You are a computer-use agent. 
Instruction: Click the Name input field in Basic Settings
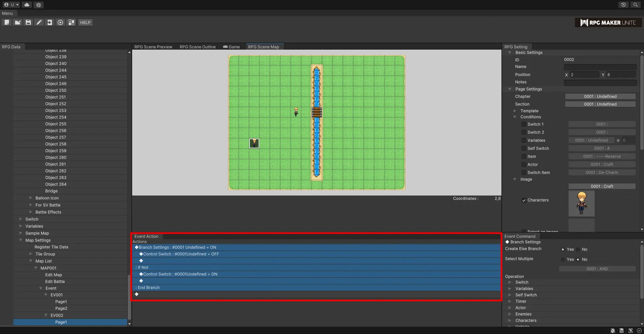(x=600, y=67)
